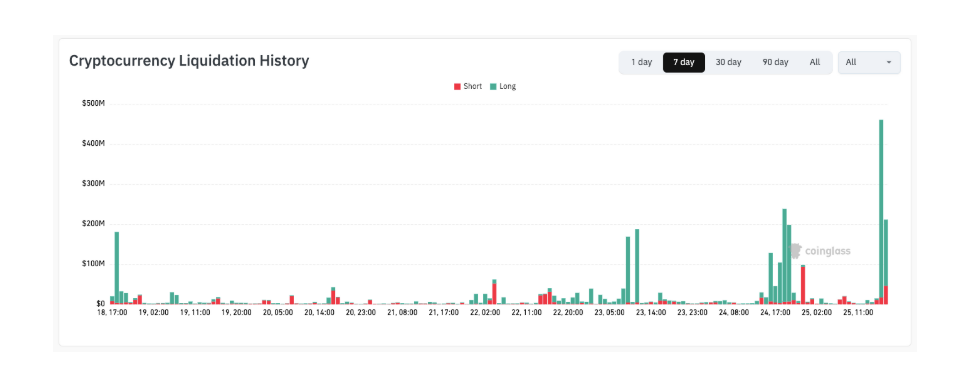The height and width of the screenshot is (381, 967).
Task: Click the $0 y-axis label
Action: (x=101, y=304)
